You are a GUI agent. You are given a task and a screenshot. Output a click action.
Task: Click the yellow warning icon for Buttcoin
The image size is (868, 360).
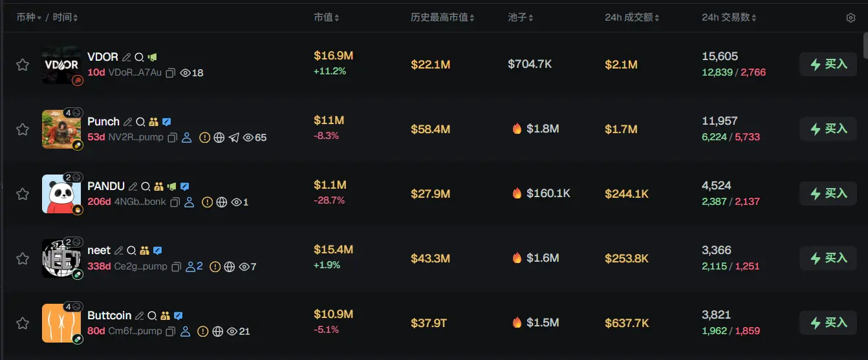202,332
